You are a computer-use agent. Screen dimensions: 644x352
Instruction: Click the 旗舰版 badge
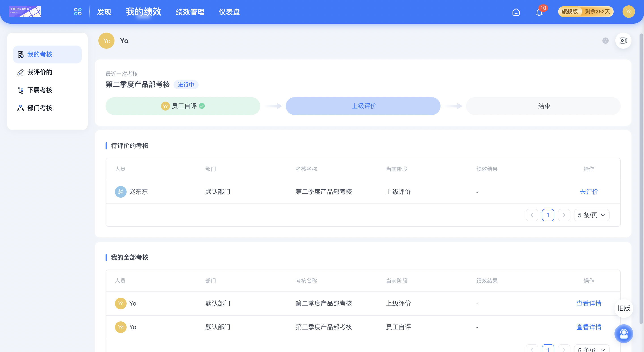[570, 12]
